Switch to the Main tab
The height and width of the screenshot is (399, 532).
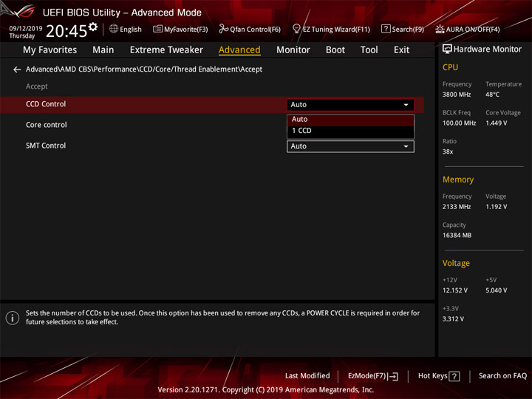coord(103,50)
